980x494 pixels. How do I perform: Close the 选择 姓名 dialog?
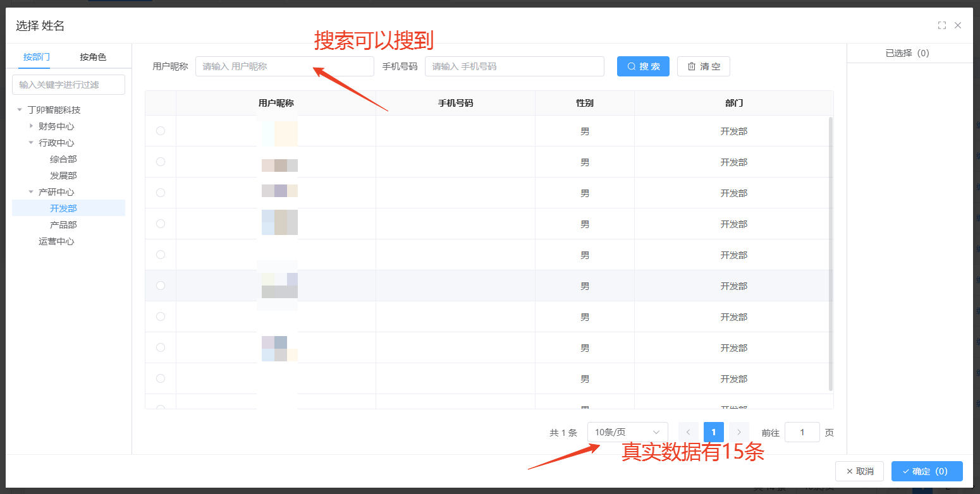pos(958,25)
